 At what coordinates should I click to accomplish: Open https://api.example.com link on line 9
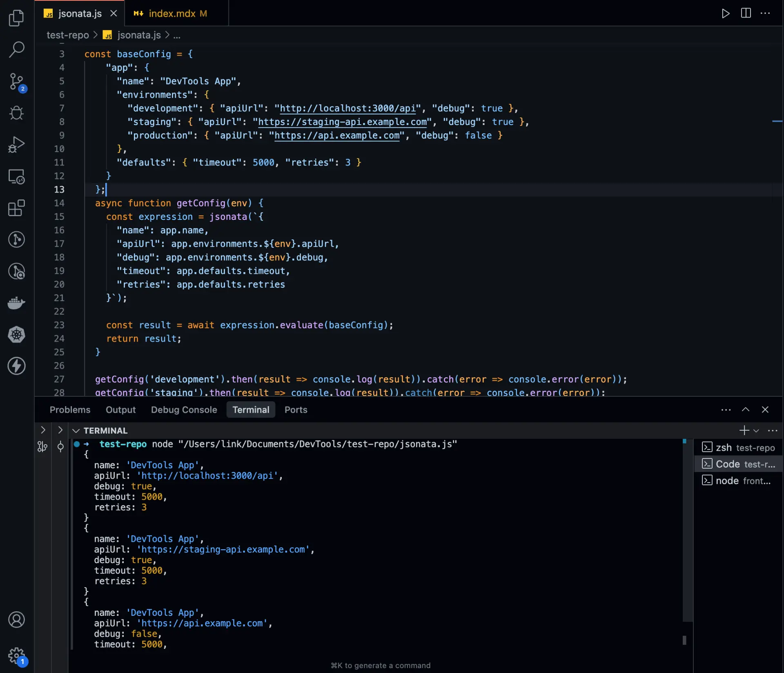(x=337, y=135)
